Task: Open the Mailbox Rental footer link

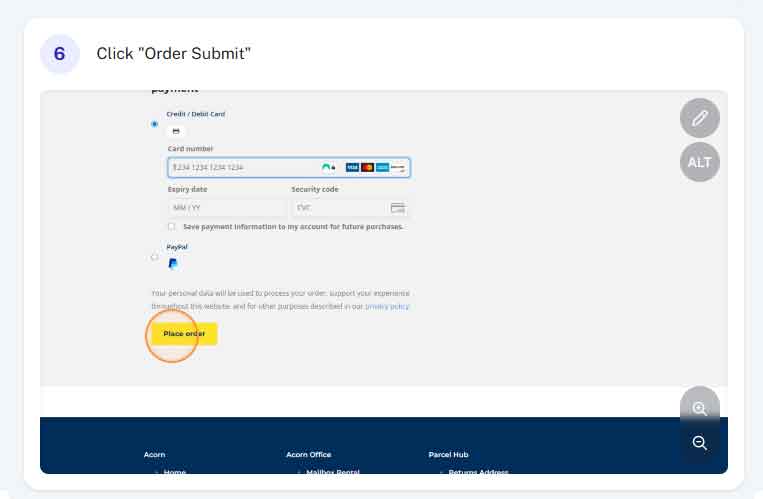Action: coord(333,472)
